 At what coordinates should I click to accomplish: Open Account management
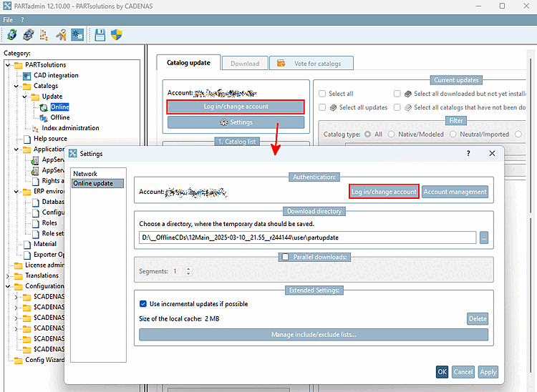point(455,192)
